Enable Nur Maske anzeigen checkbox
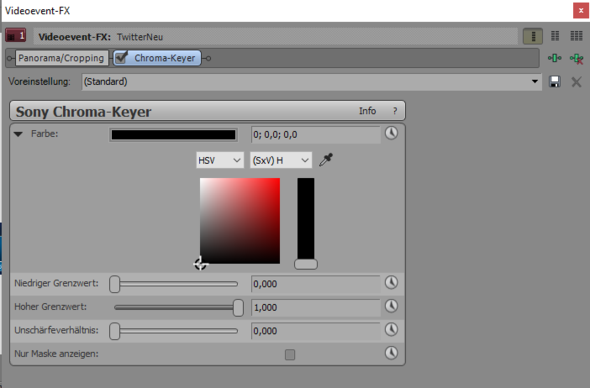This screenshot has width=590, height=388. pos(290,355)
